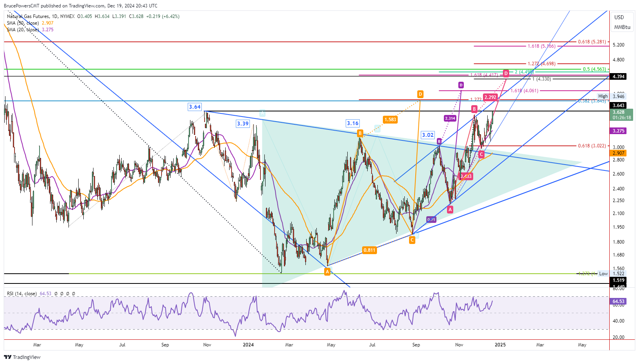Click the 3.643 black price label

tap(618, 106)
